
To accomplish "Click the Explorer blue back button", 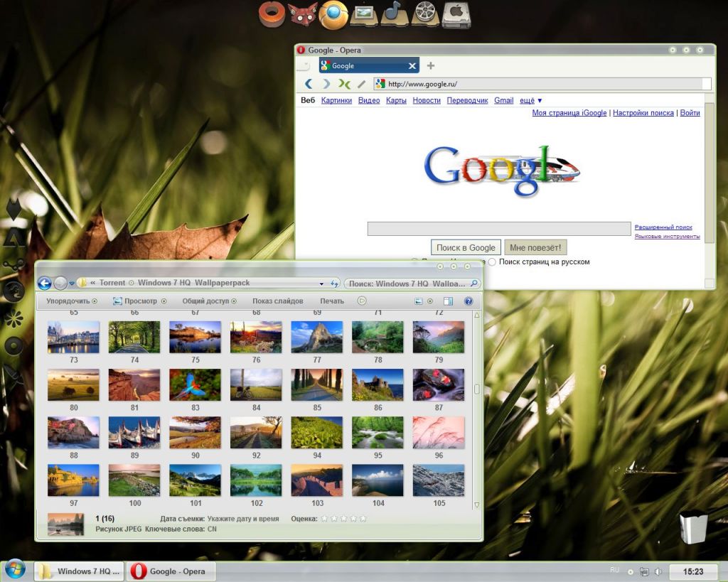I will (x=45, y=283).
